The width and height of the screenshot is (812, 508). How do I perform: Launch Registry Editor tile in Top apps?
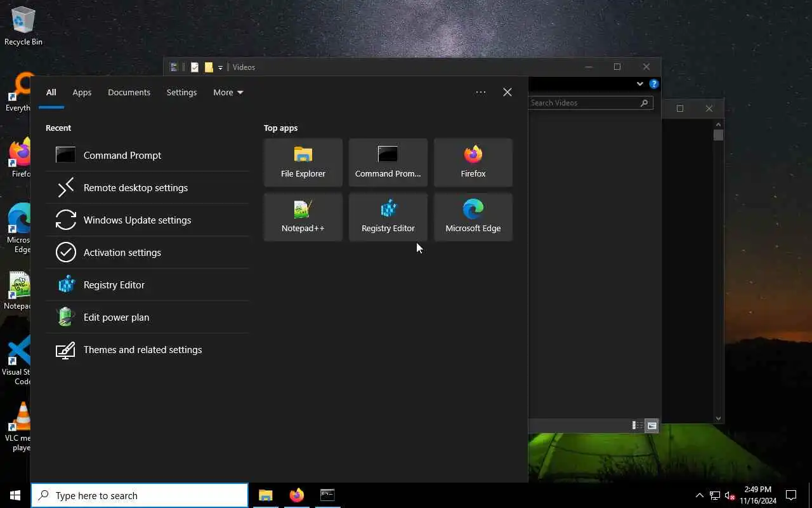click(x=388, y=217)
